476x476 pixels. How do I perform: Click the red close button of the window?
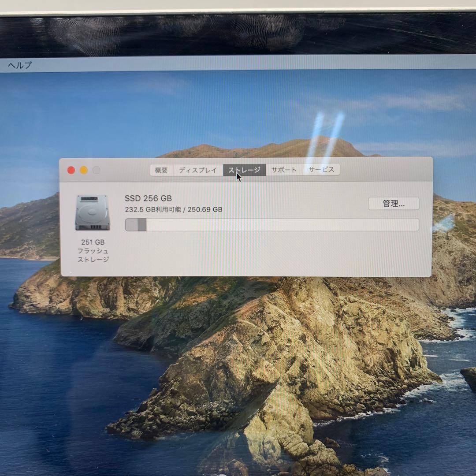tap(71, 169)
